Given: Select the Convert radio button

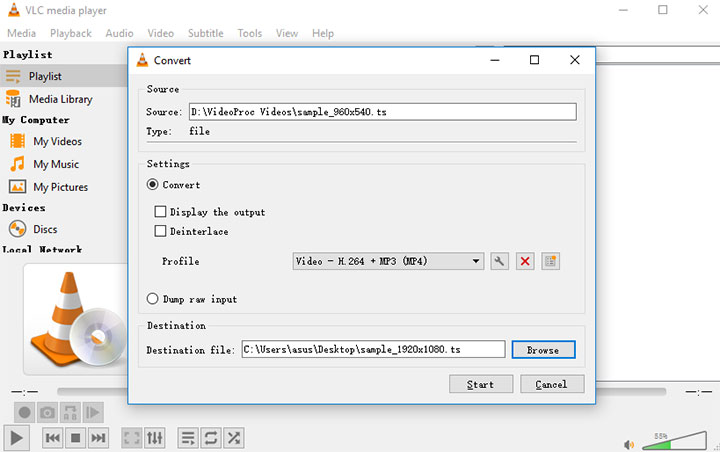Looking at the screenshot, I should coord(152,185).
